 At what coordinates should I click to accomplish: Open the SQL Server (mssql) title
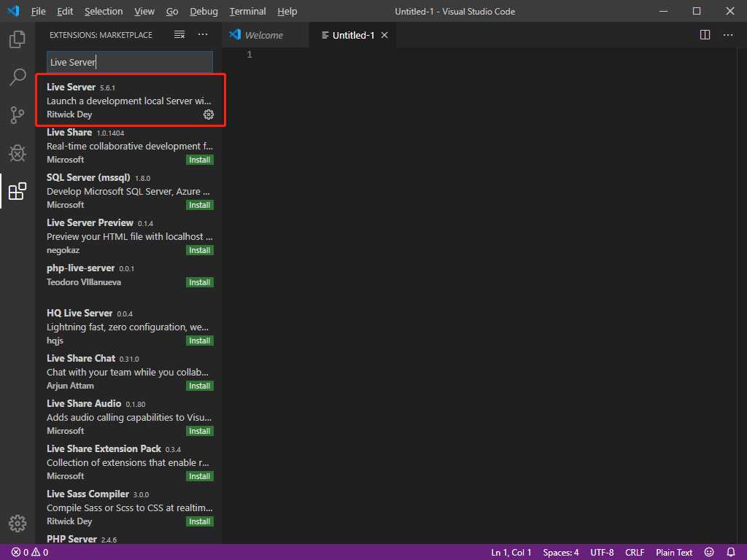coord(88,178)
